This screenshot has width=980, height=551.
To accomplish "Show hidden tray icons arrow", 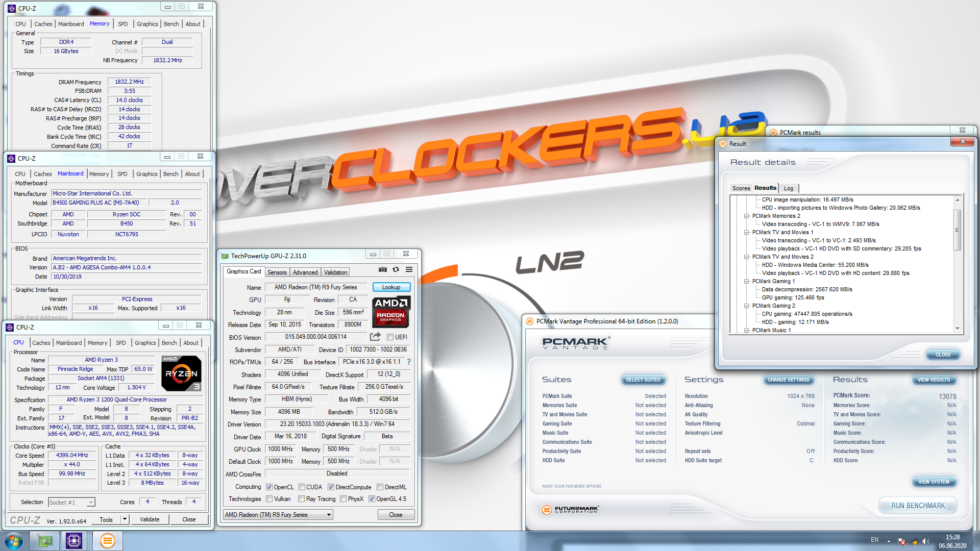I will tap(889, 541).
